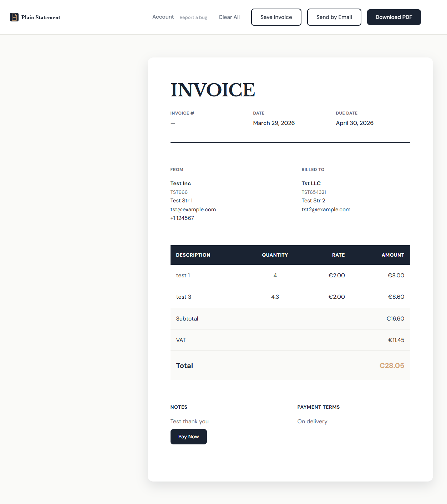Click the date March 29, 2026
The height and width of the screenshot is (504, 447).
[x=274, y=123]
